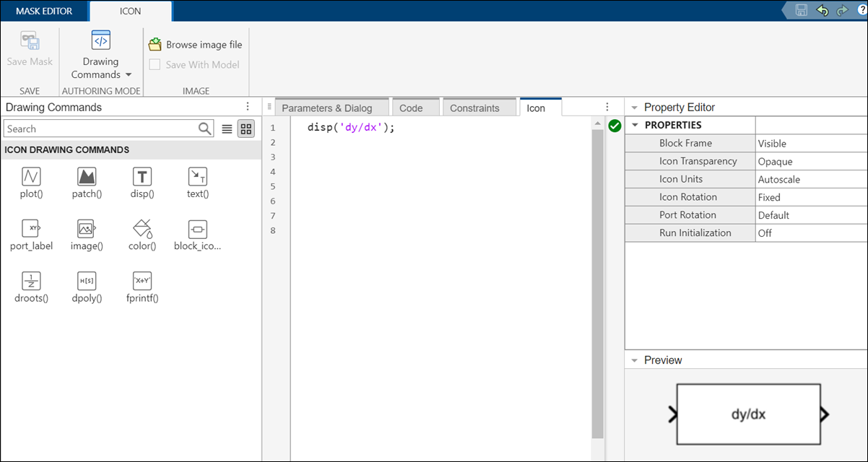
Task: Switch drawing commands to grid view
Action: tap(246, 128)
